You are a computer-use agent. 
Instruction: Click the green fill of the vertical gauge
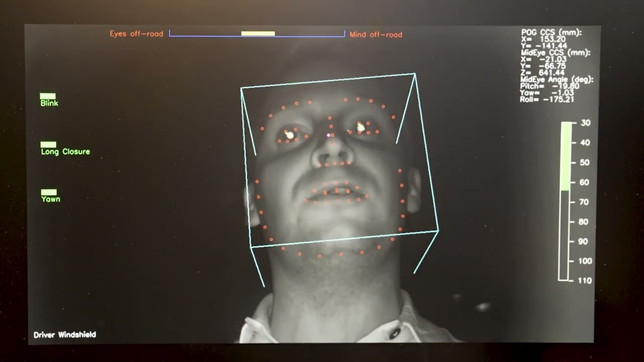click(x=566, y=156)
